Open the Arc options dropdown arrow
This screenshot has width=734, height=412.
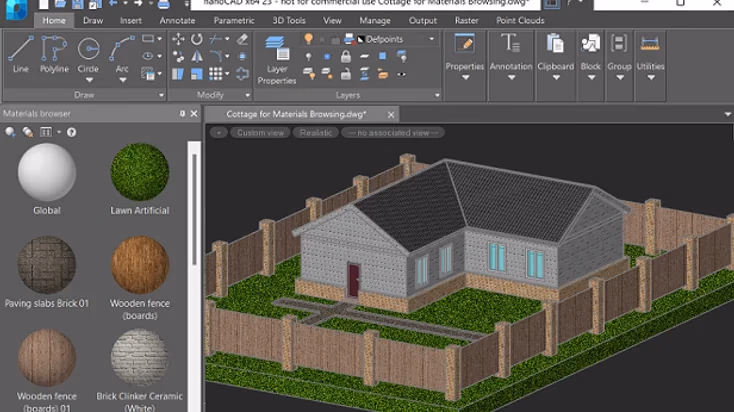pos(122,80)
